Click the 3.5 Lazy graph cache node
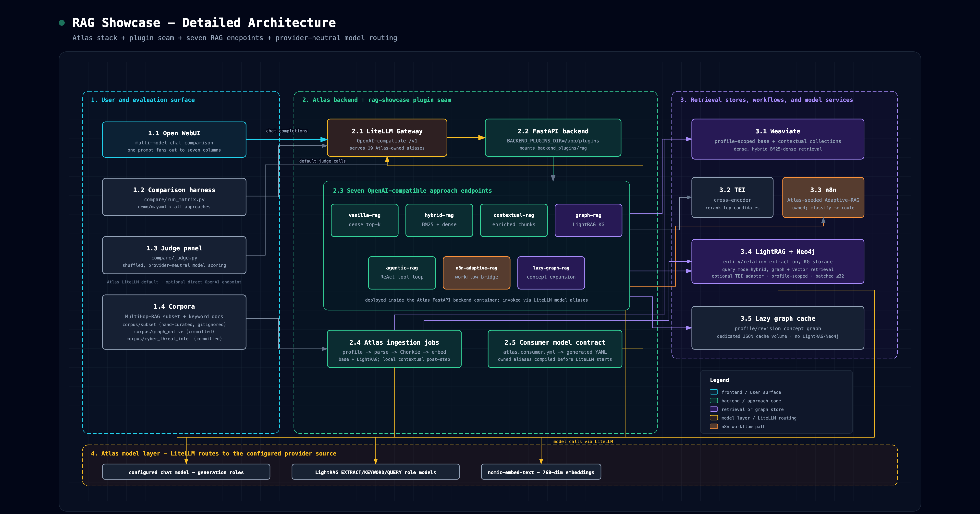 (x=778, y=328)
